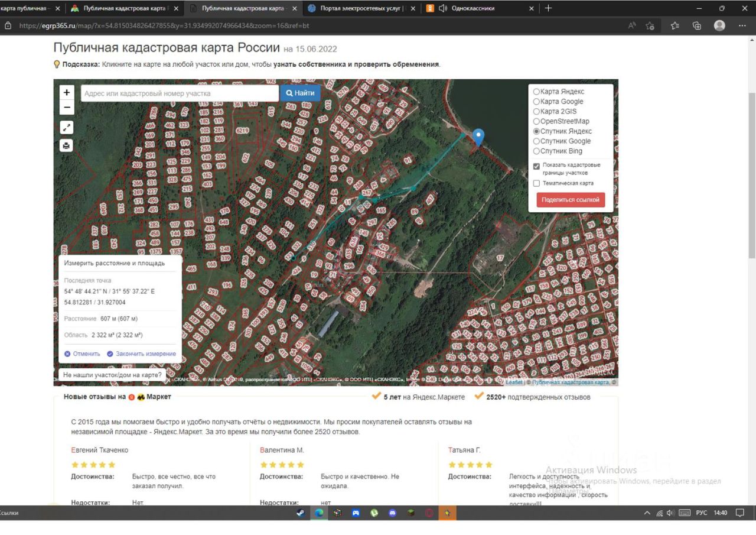Click Microsoft Edge taskbar icon
Viewport: 756px width, 535px height.
click(319, 513)
